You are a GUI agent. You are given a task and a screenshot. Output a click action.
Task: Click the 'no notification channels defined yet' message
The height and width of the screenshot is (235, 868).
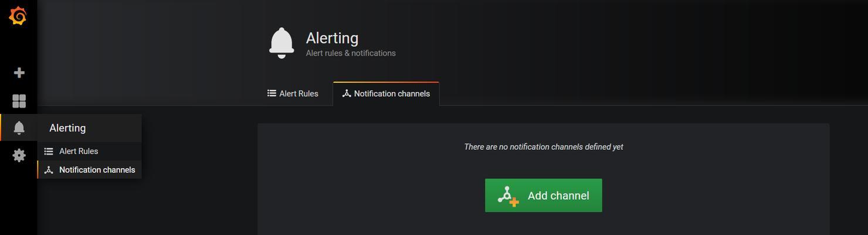tap(544, 147)
